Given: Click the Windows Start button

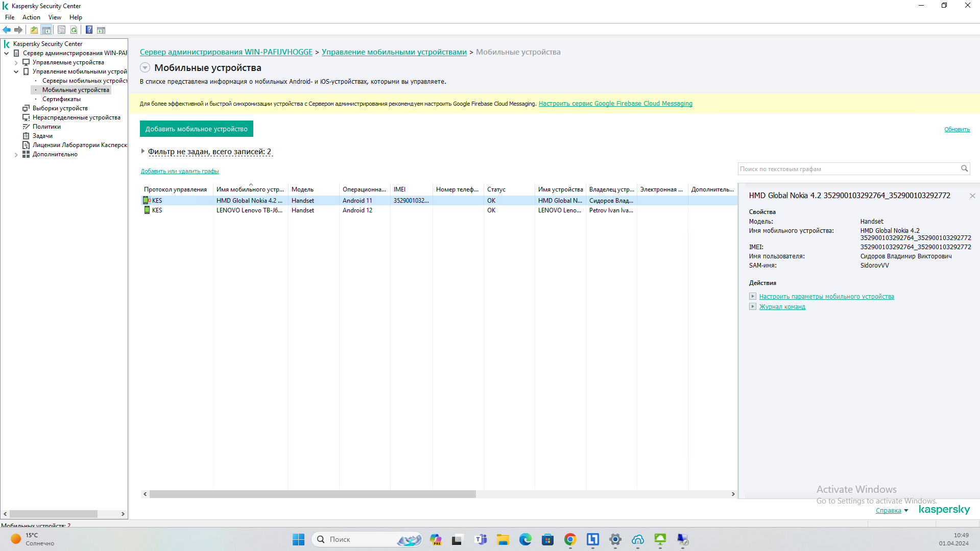Looking at the screenshot, I should (x=298, y=540).
